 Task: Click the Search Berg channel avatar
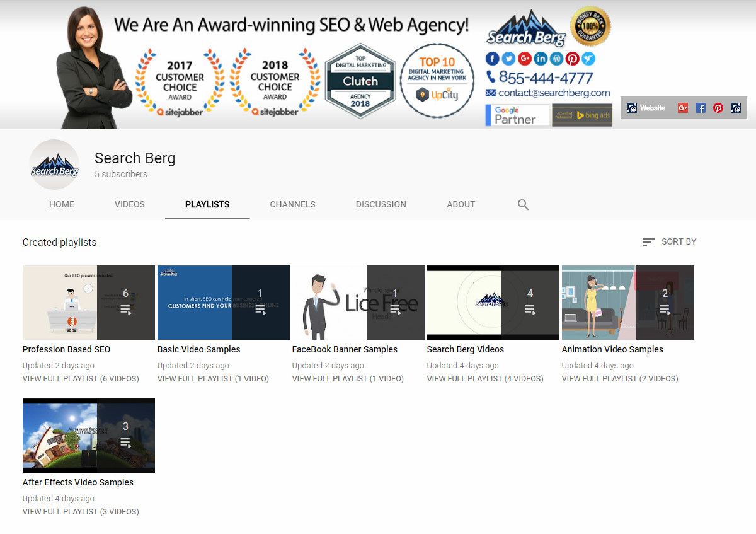54,165
